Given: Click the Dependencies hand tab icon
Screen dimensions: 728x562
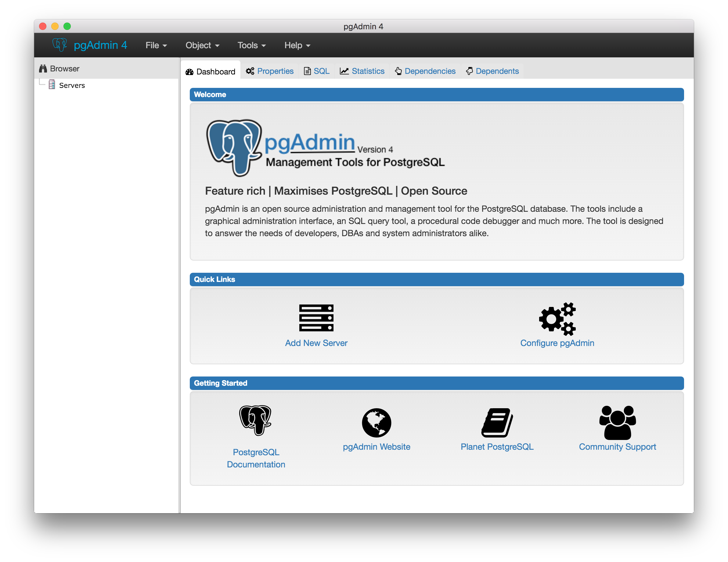Looking at the screenshot, I should click(398, 71).
